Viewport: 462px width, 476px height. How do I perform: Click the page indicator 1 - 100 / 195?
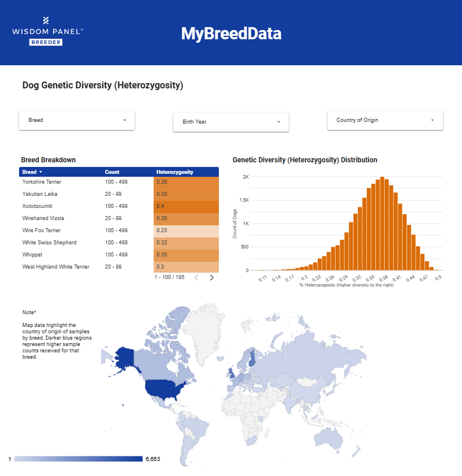[169, 277]
